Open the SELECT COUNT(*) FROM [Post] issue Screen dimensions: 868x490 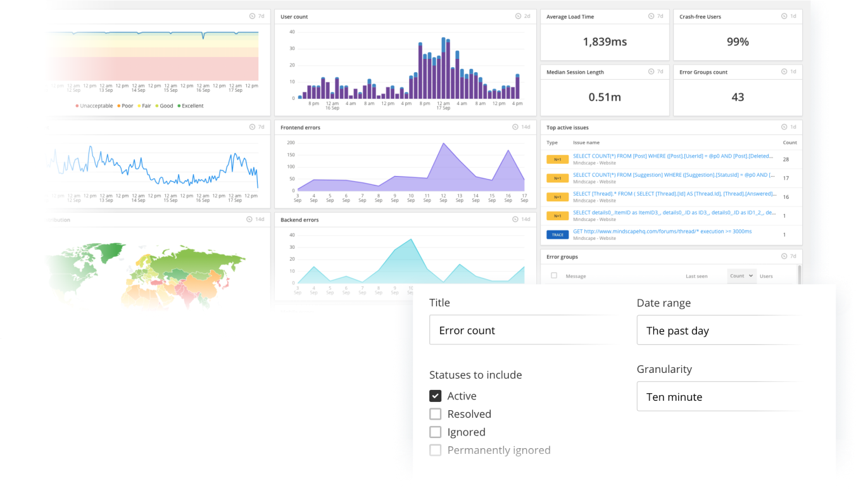coord(673,156)
